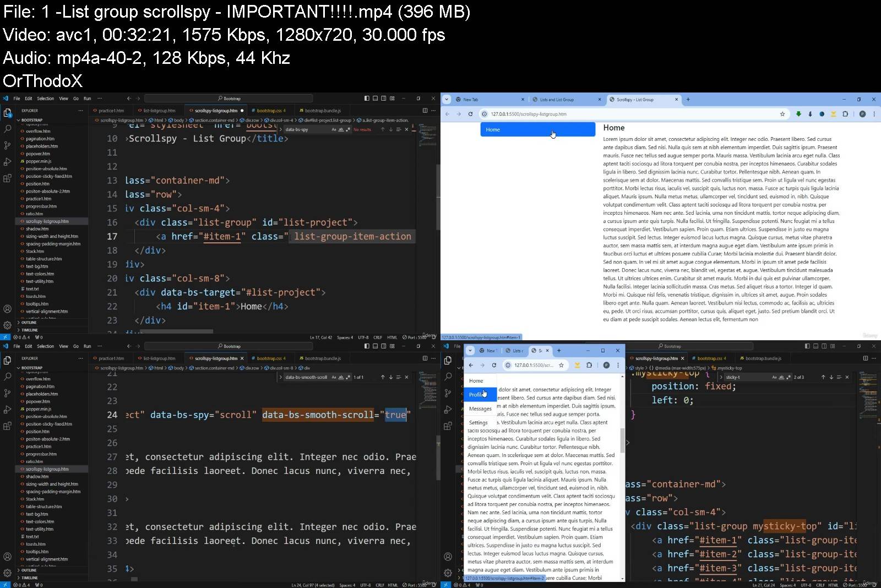Click Explorer icon in bottom-left VS Code
The height and width of the screenshot is (588, 881).
[x=7, y=360]
